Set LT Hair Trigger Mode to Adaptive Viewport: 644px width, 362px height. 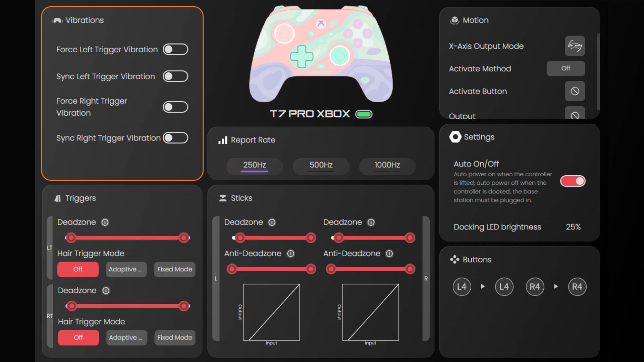tap(126, 269)
